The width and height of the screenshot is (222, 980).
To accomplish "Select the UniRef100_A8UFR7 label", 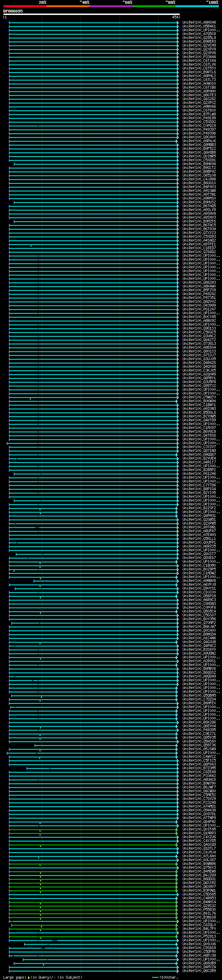I will click(199, 531).
